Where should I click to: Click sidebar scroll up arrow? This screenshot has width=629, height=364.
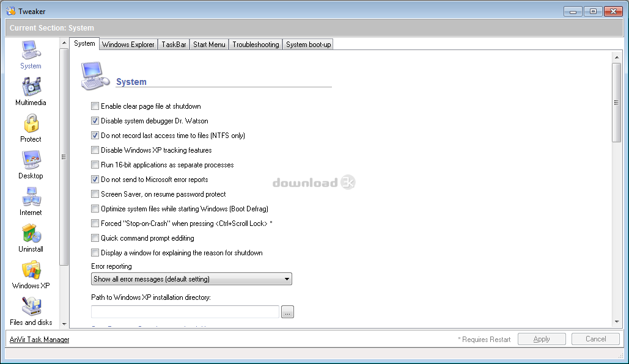[x=64, y=43]
